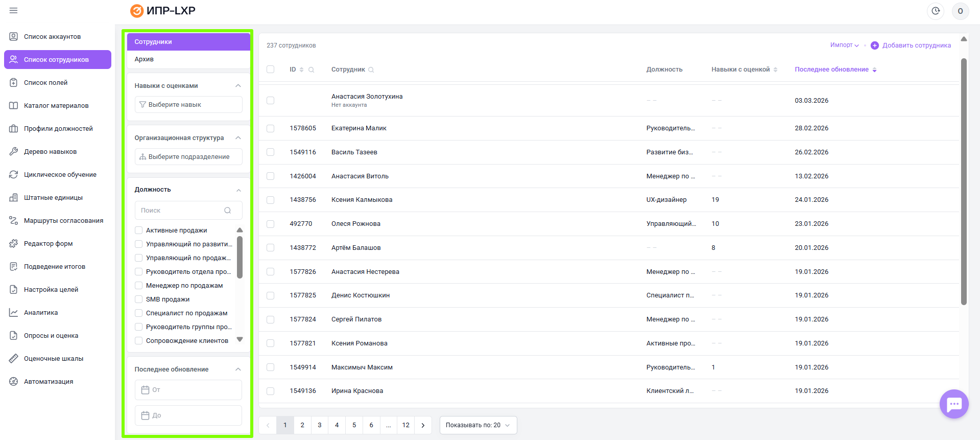Go to next page arrow in pagination
This screenshot has width=980, height=440.
(423, 425)
